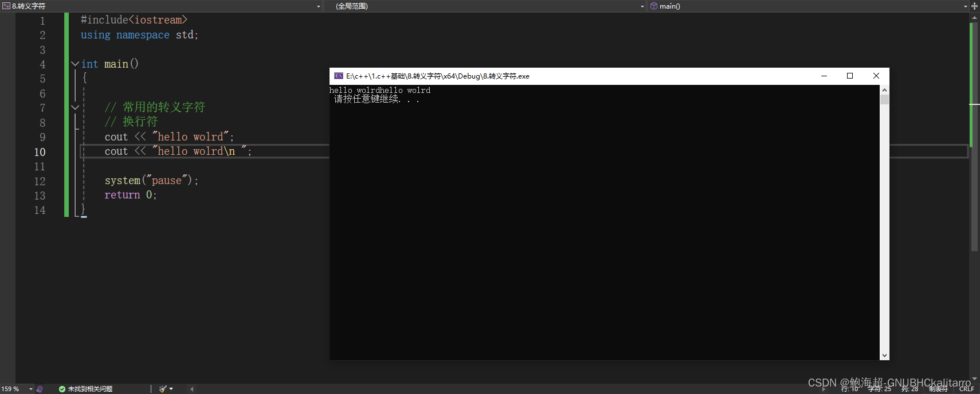Click the return 0; line
980x394 pixels.
tap(130, 195)
